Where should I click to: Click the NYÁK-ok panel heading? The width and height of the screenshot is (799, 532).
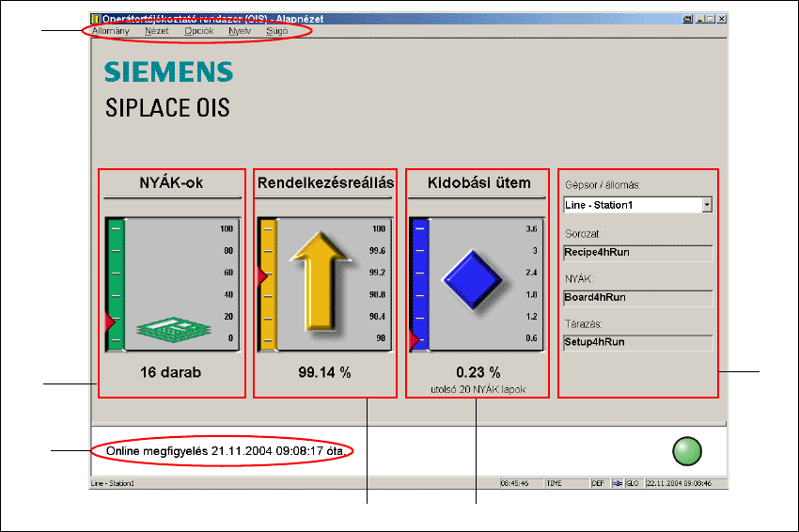click(172, 183)
